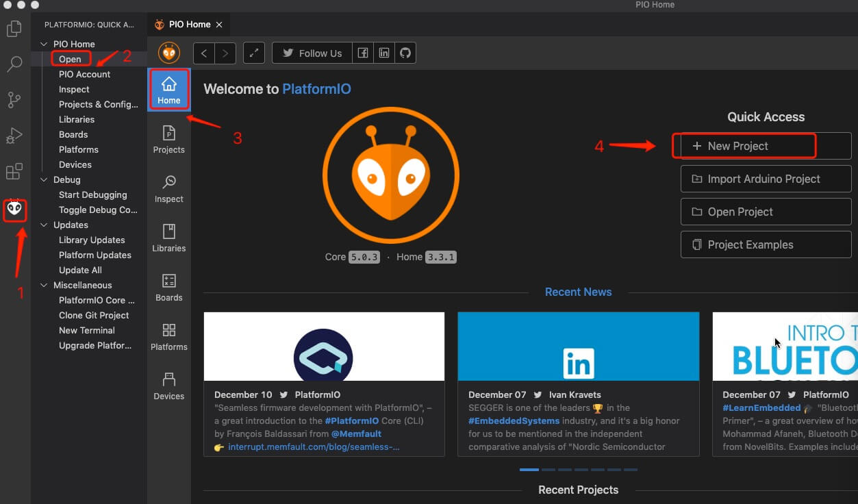Click the GitHub icon in toolbar
858x504 pixels.
[x=405, y=53]
